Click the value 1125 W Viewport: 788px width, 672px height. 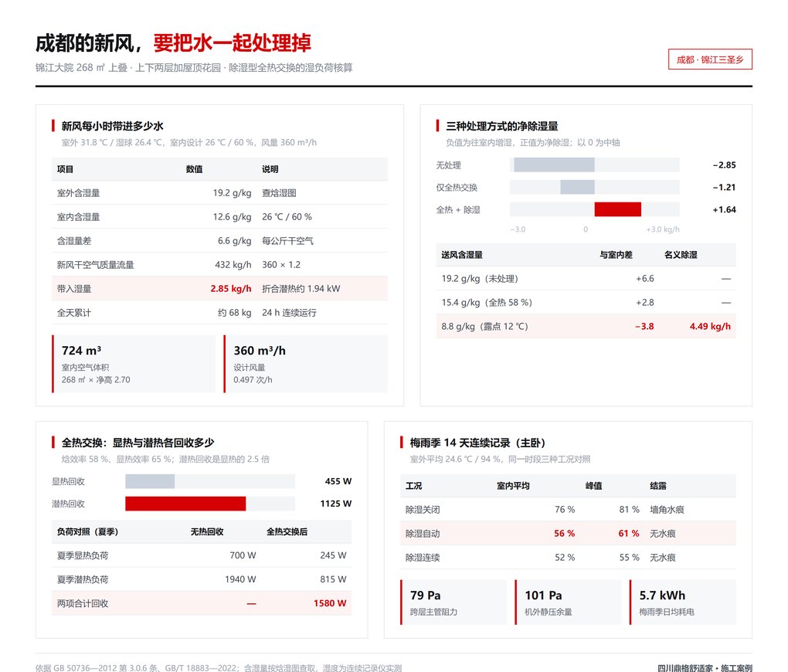coord(336,503)
